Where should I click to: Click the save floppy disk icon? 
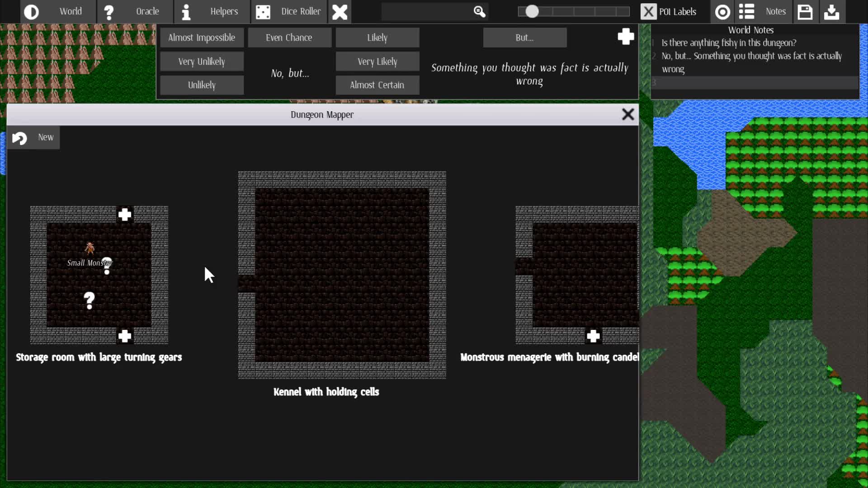tap(806, 12)
